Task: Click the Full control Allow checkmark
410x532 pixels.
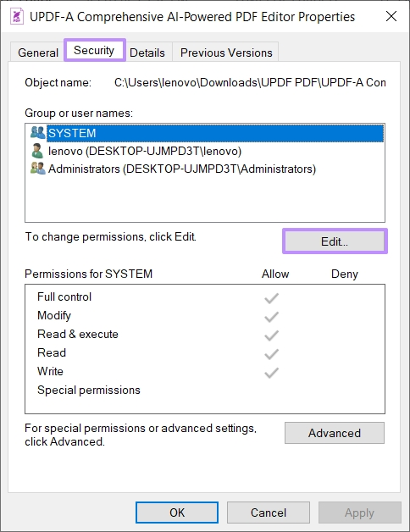Action: (x=272, y=298)
